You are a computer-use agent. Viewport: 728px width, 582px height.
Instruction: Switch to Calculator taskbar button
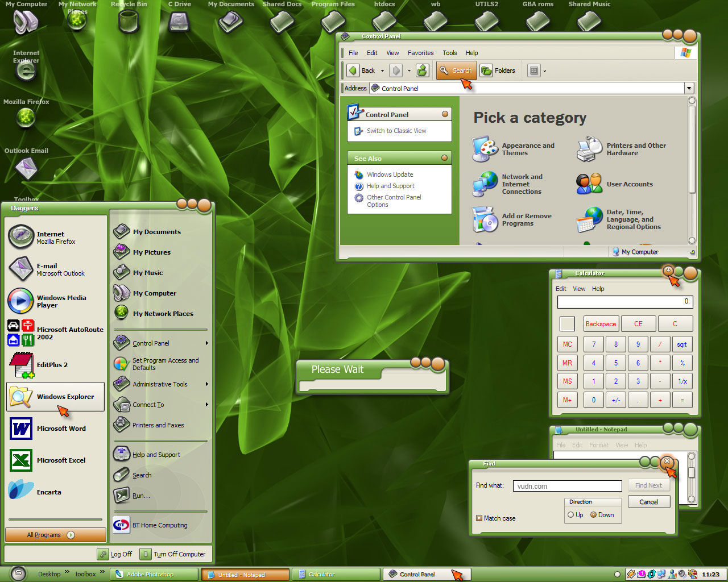click(336, 574)
